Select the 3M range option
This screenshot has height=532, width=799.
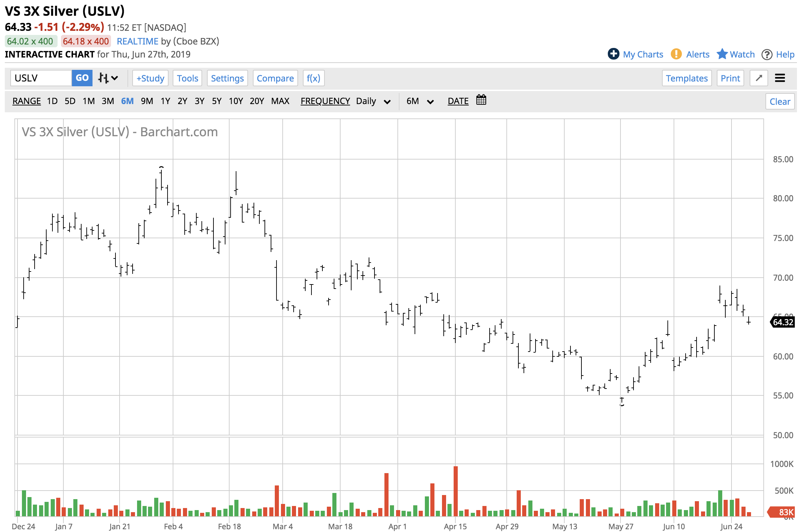[108, 101]
